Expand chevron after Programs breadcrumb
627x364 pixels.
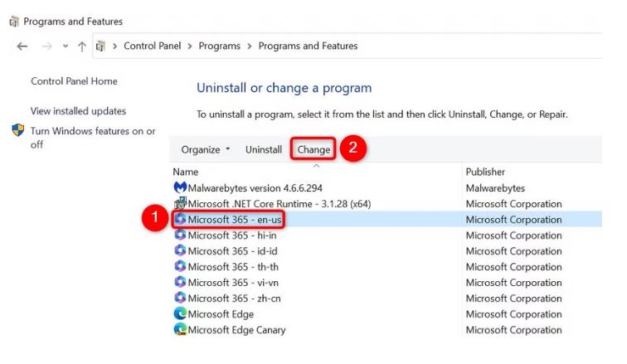point(250,46)
